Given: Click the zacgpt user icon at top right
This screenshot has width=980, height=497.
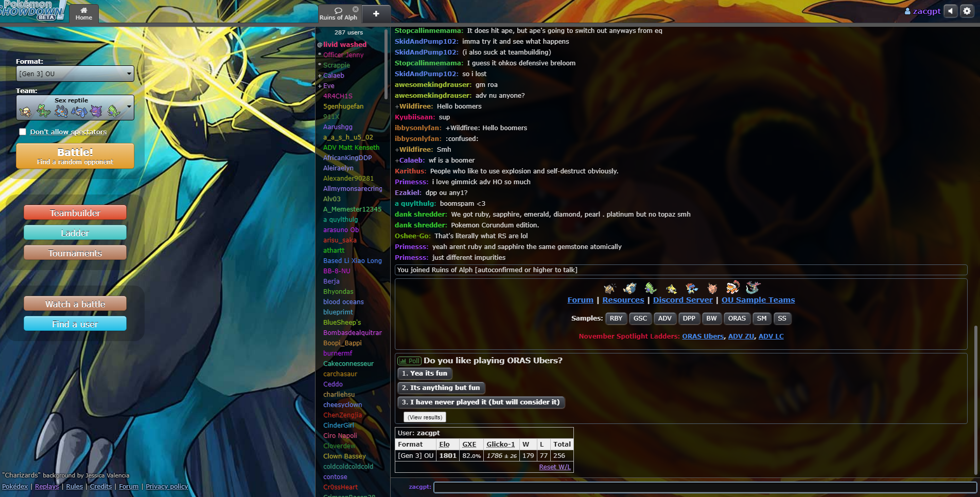Looking at the screenshot, I should click(907, 11).
